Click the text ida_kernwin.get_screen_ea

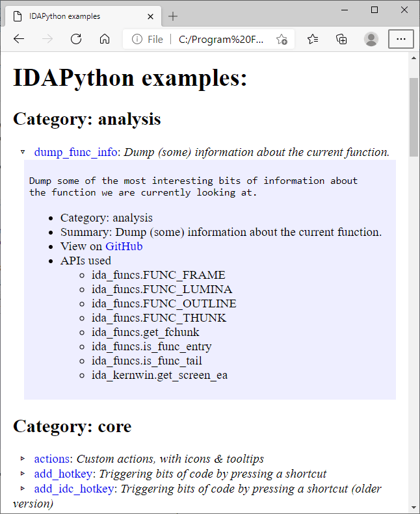(x=159, y=375)
